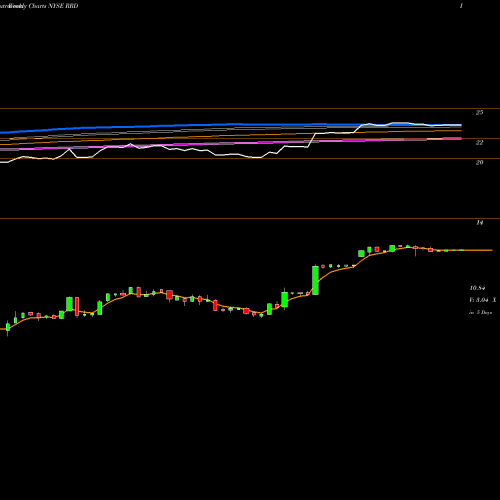Click the tallest green candlestick in the chart
Screen dimensions: 500x500
tap(315, 280)
